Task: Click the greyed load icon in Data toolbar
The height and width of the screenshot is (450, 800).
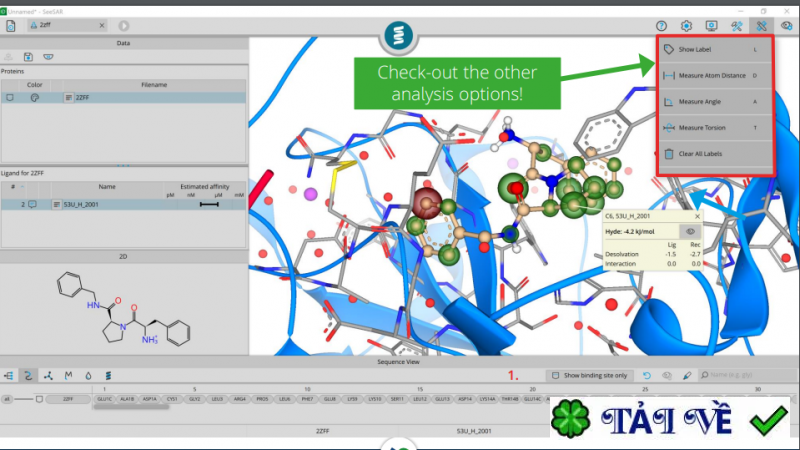Action: tap(8, 57)
